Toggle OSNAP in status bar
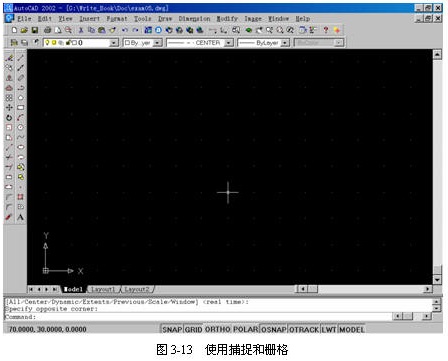 [x=273, y=329]
